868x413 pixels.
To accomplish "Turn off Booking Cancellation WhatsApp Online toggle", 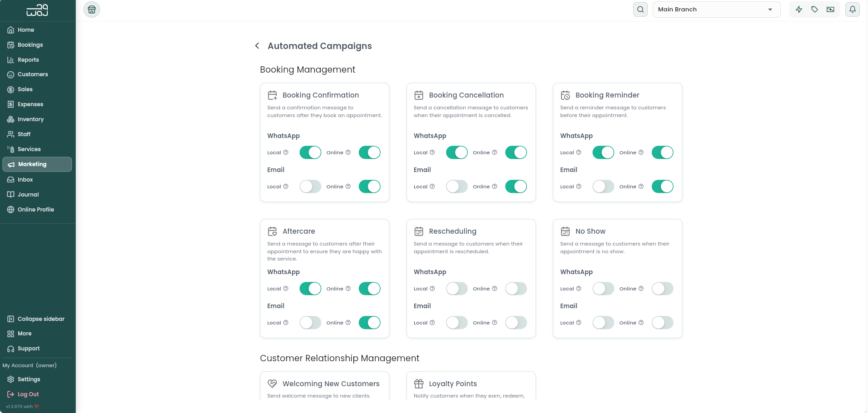I will [516, 152].
